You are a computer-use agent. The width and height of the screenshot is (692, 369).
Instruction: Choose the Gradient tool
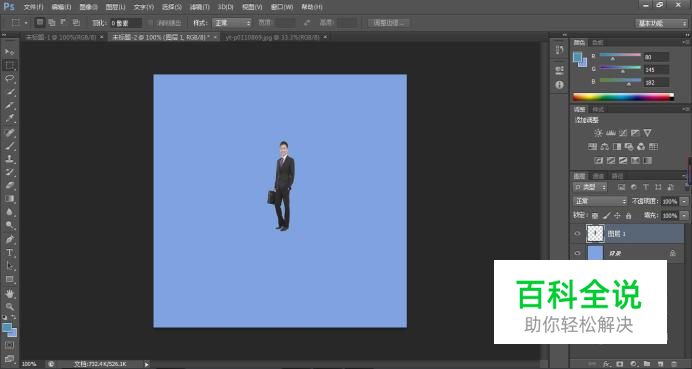10,199
